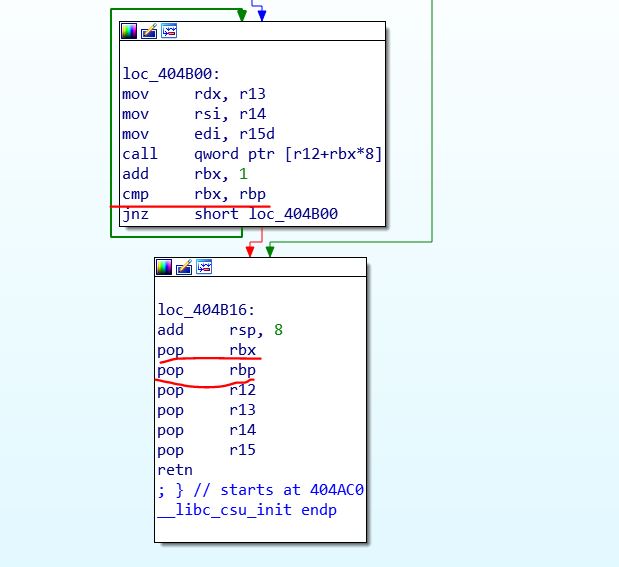Click jnz short loc_404B00 jump target
The width and height of the screenshot is (619, 567).
[x=293, y=214]
